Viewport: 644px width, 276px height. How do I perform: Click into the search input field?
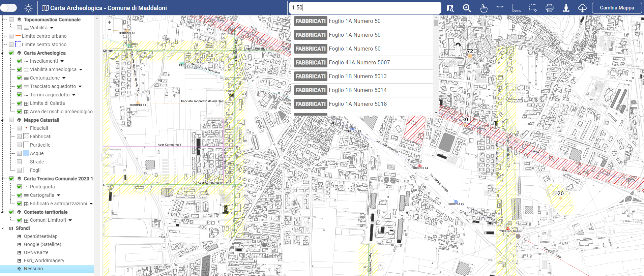pyautogui.click(x=365, y=8)
